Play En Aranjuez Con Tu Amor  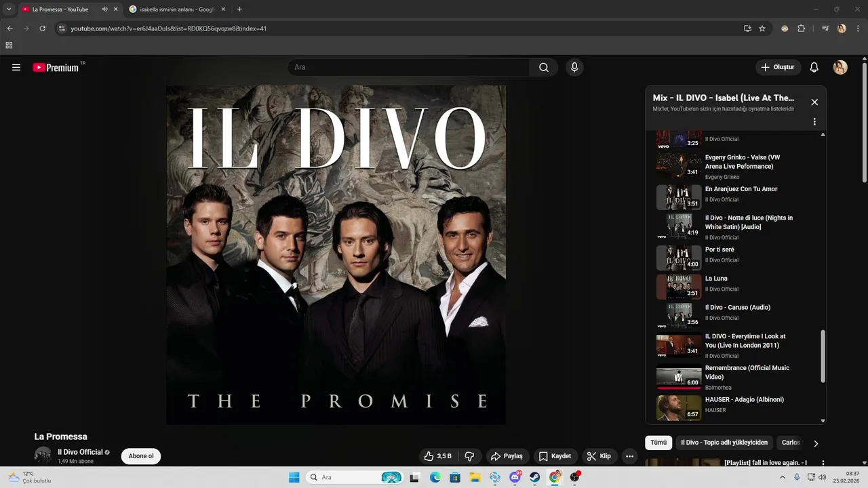point(735,196)
